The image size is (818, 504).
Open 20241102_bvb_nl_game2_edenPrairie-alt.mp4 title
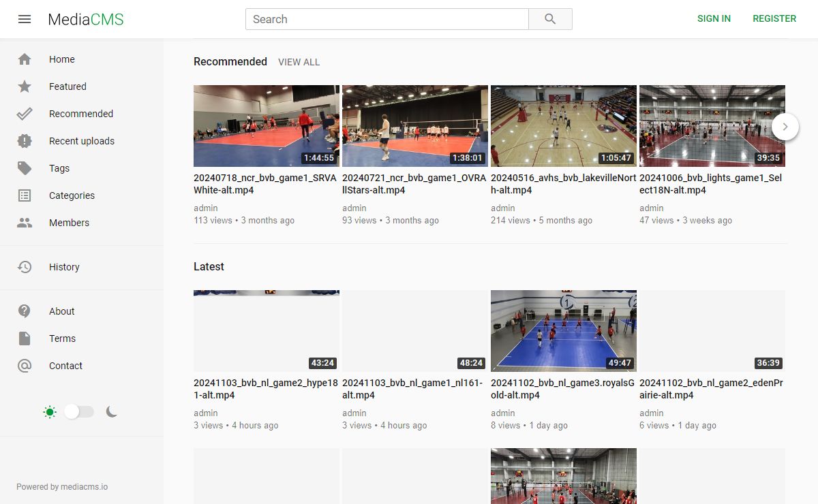tap(711, 389)
